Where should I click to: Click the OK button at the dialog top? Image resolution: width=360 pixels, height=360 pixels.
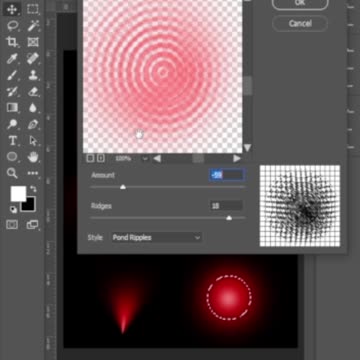click(x=300, y=3)
